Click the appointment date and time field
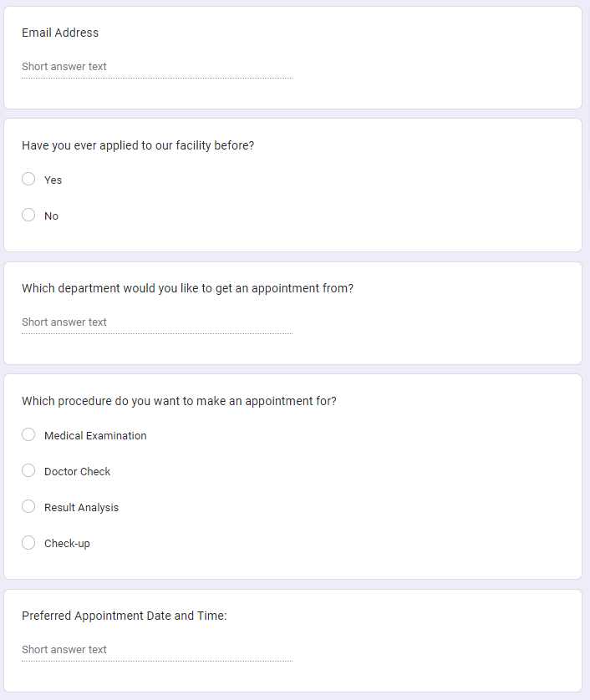This screenshot has width=590, height=700. 156,650
